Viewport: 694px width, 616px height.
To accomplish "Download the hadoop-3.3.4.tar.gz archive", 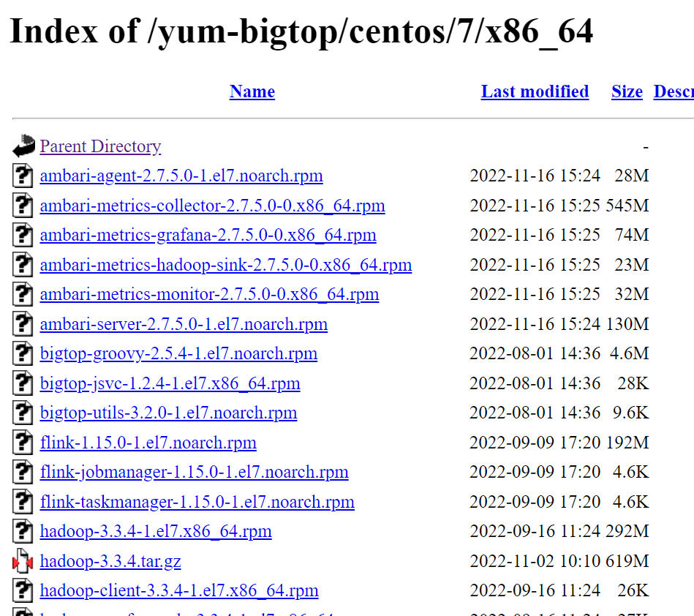I will point(110,562).
